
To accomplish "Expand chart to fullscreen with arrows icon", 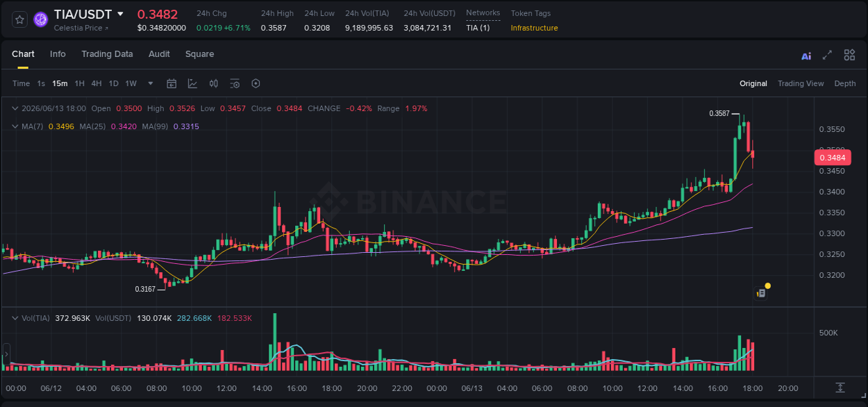I will click(x=827, y=55).
